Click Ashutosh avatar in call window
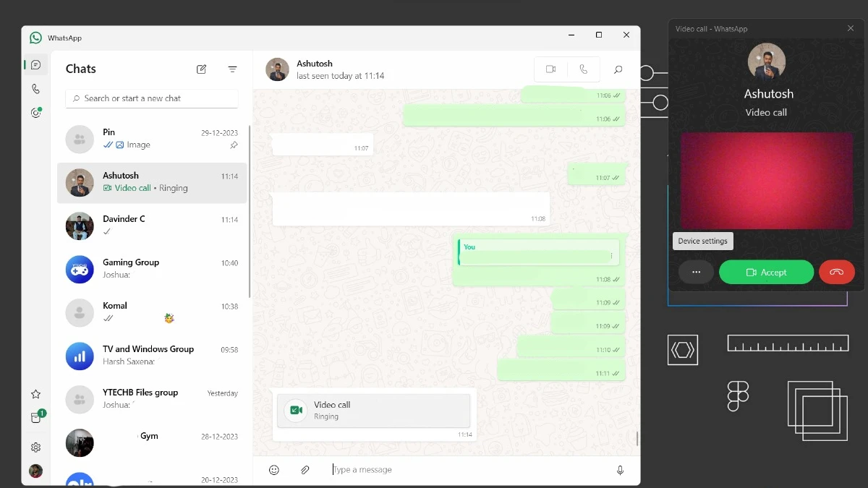This screenshot has width=868, height=488. [x=767, y=61]
